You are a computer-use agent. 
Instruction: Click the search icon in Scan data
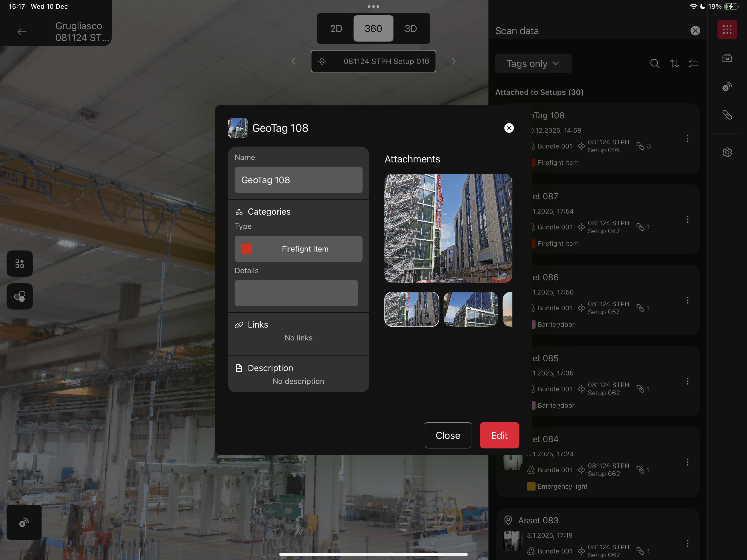click(655, 63)
